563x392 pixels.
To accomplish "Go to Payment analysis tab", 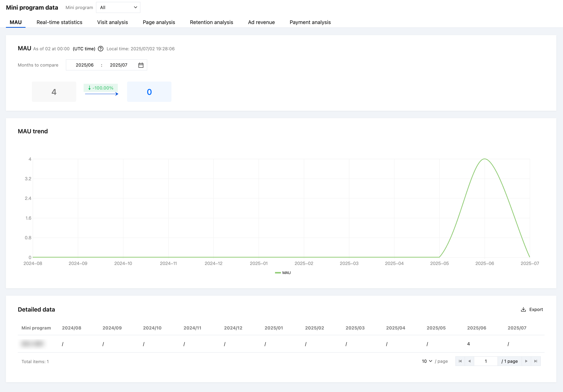I will pos(310,22).
